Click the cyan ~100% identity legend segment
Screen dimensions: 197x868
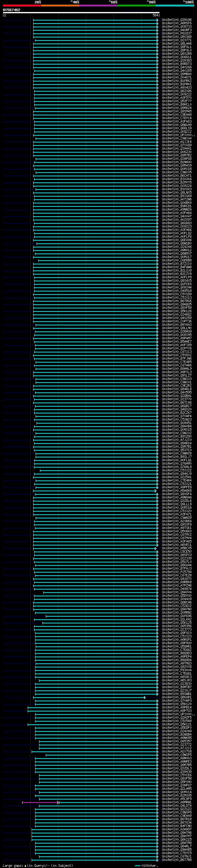pyautogui.click(x=175, y=6)
